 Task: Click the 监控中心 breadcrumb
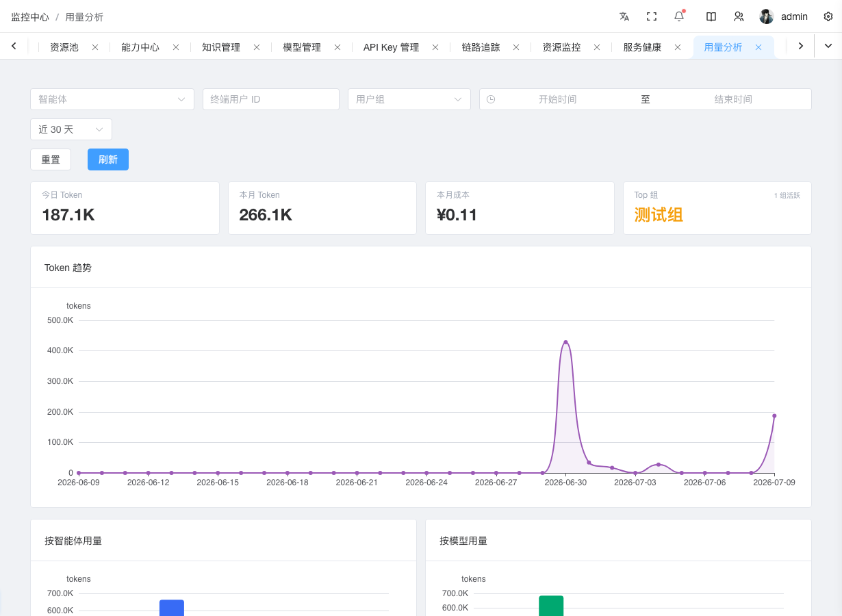point(30,17)
